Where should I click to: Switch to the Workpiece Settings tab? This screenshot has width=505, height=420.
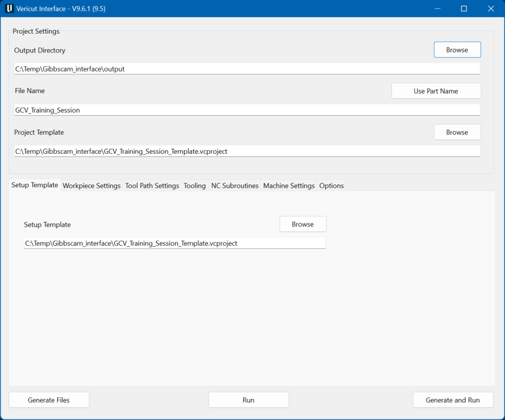[91, 186]
